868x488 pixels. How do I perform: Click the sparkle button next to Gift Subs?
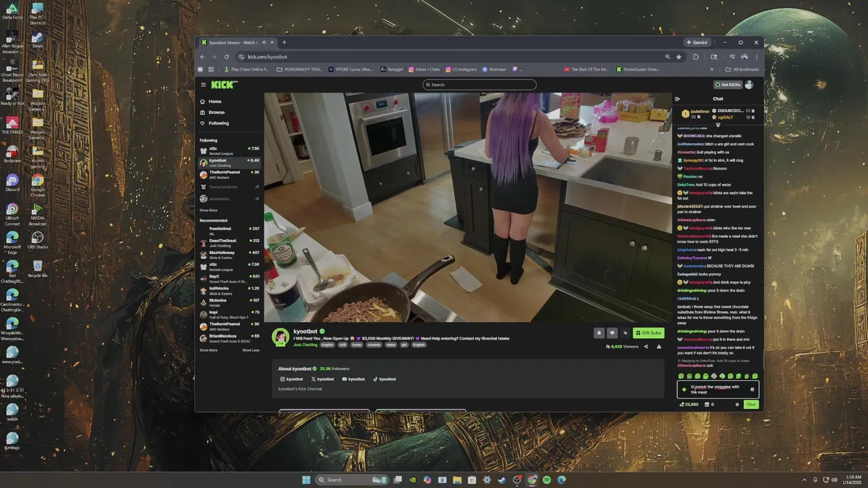click(x=625, y=333)
